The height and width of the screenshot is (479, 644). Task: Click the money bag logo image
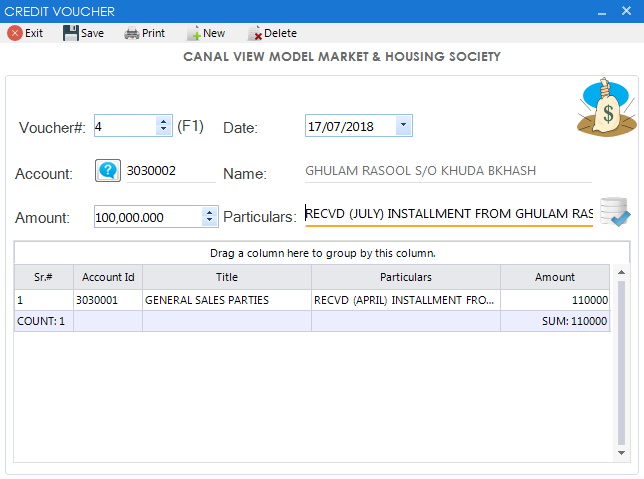tap(606, 108)
